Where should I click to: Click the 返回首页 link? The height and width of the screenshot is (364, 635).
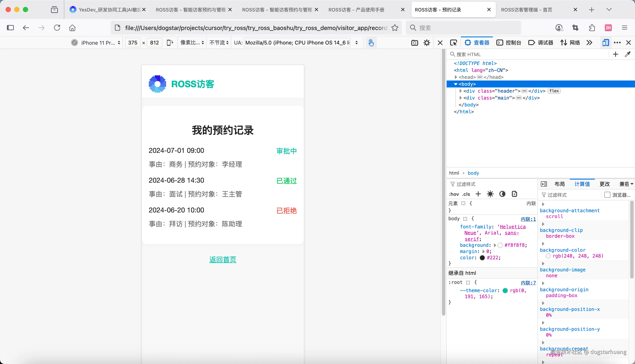pos(223,260)
